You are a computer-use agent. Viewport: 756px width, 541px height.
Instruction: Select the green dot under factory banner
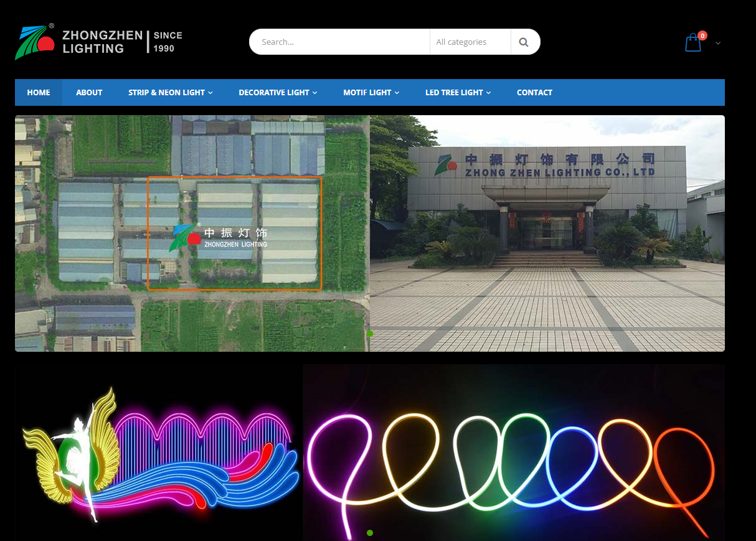[x=370, y=334]
